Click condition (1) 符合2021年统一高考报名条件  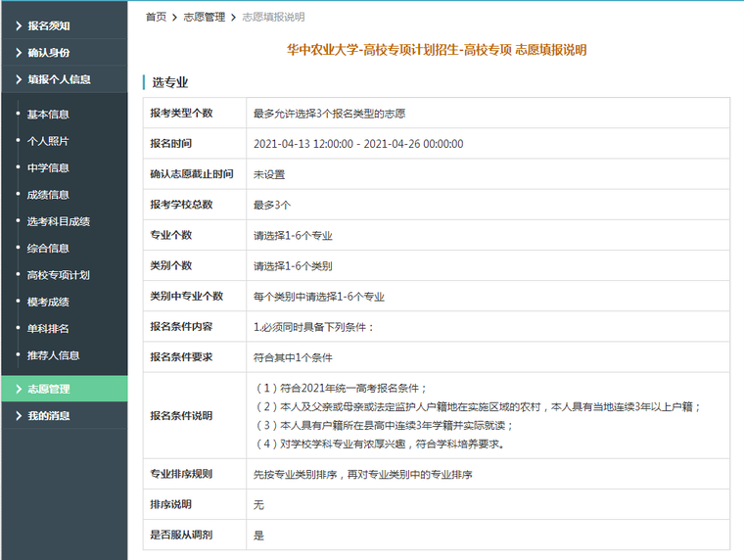tap(341, 389)
